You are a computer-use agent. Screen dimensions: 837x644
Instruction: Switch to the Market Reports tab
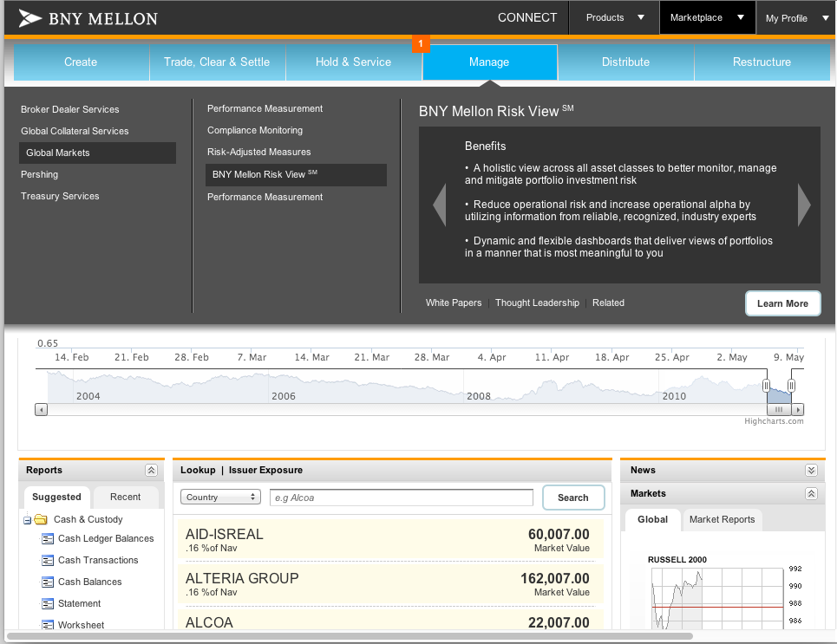[x=723, y=519]
